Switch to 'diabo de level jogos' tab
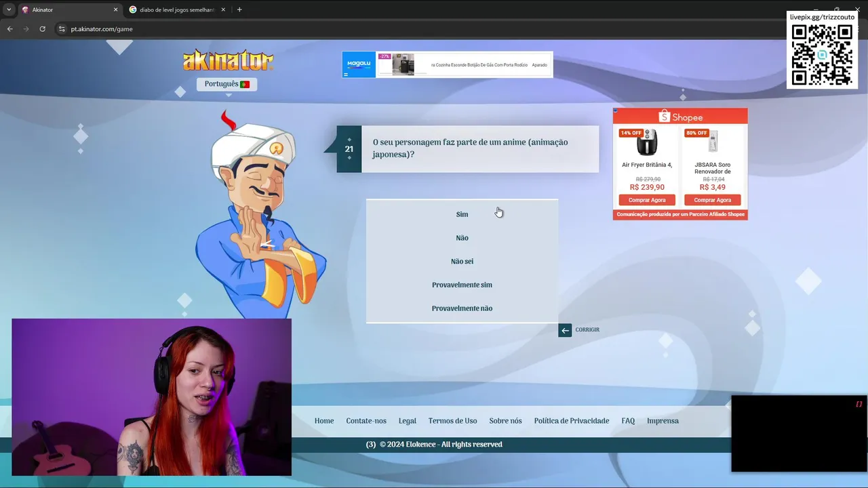 coord(176,9)
